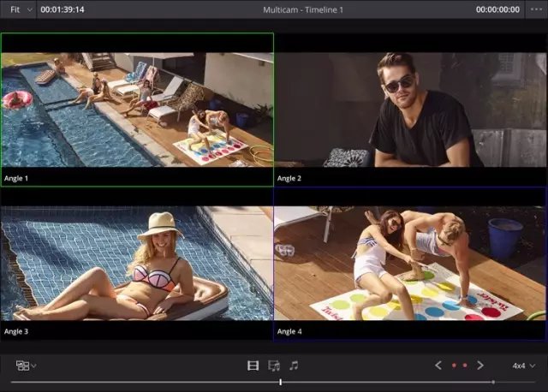Image resolution: width=548 pixels, height=392 pixels.
Task: Open the 4x4 grid layout dropdown
Action: click(x=523, y=365)
